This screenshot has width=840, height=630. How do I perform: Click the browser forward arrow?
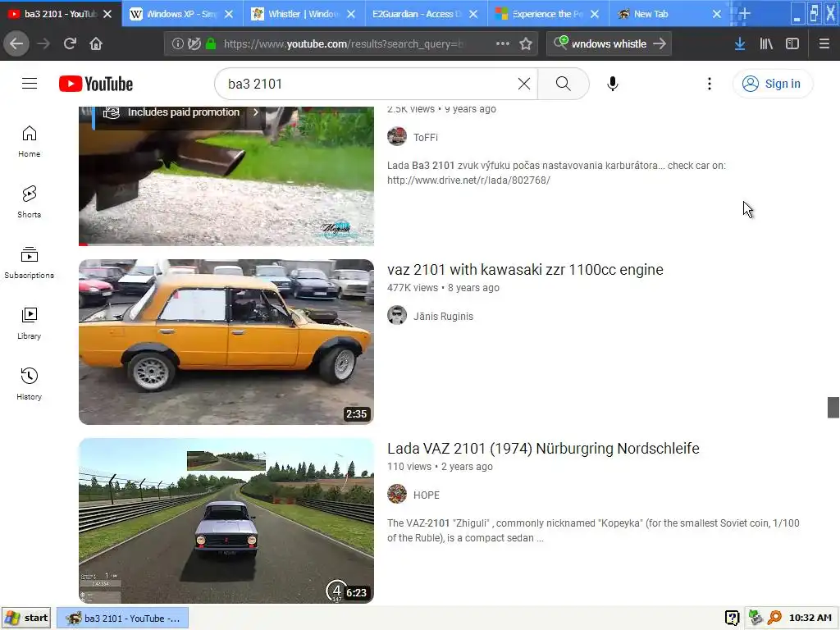point(43,43)
